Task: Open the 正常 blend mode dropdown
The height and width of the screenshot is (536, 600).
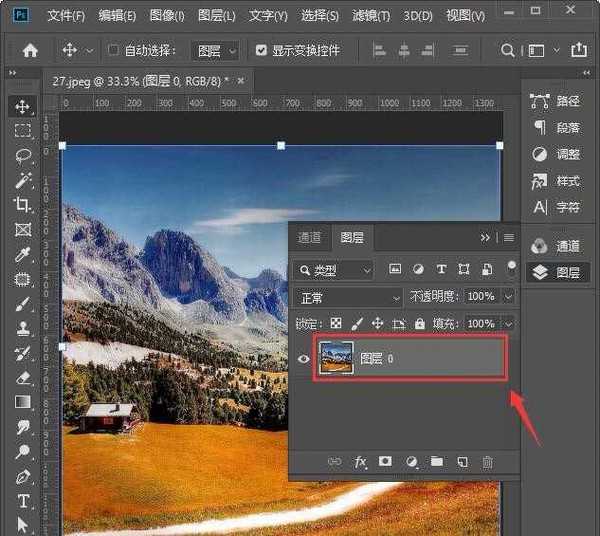Action: point(348,297)
